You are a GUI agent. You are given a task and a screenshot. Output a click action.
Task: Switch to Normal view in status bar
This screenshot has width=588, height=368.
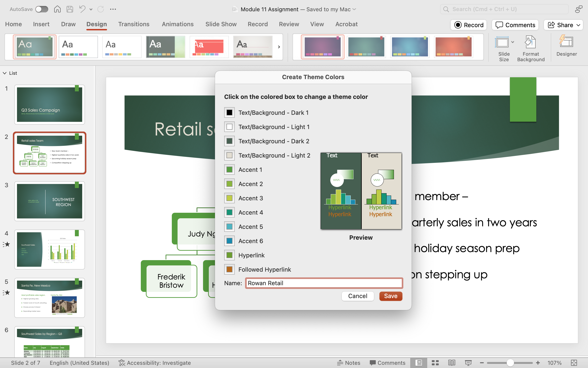click(419, 363)
